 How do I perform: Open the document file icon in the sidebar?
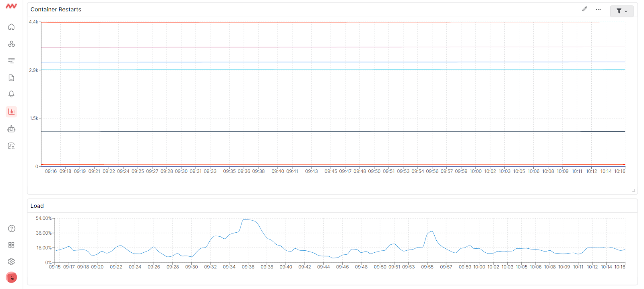tap(11, 78)
